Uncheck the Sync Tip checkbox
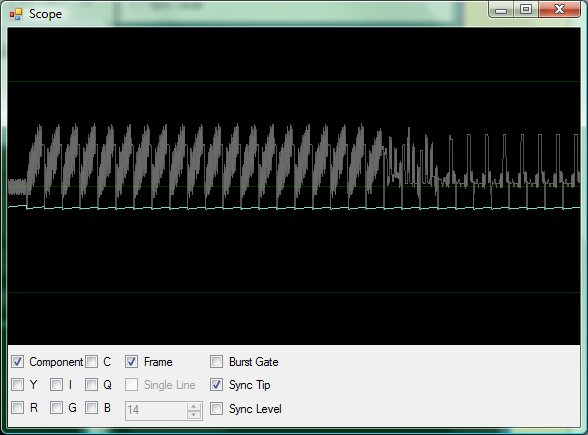This screenshot has height=435, width=588. tap(216, 384)
